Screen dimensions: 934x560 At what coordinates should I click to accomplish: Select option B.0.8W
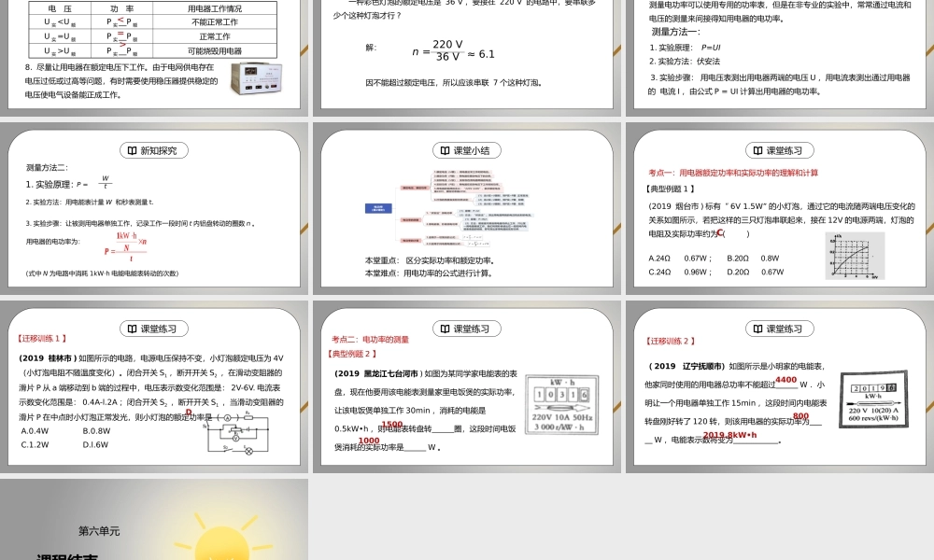pyautogui.click(x=96, y=431)
